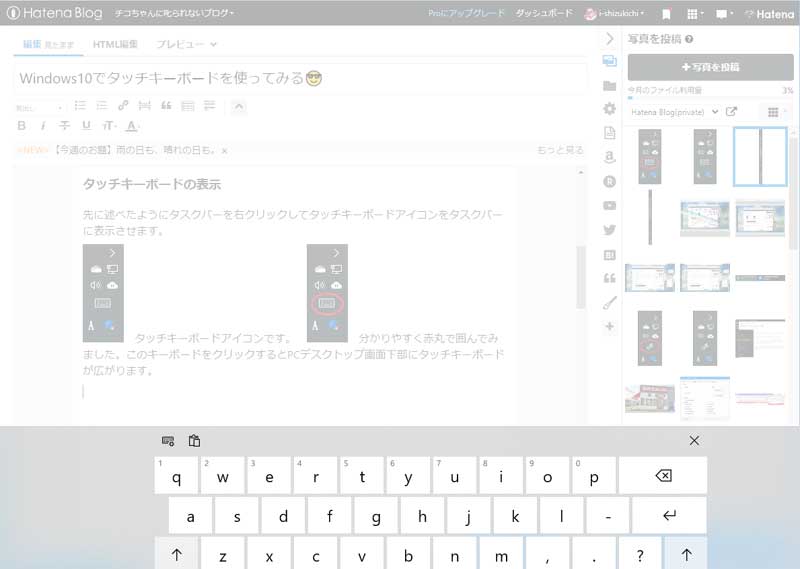
Task: Insert numbered list from editor toolbar
Action: [x=102, y=106]
